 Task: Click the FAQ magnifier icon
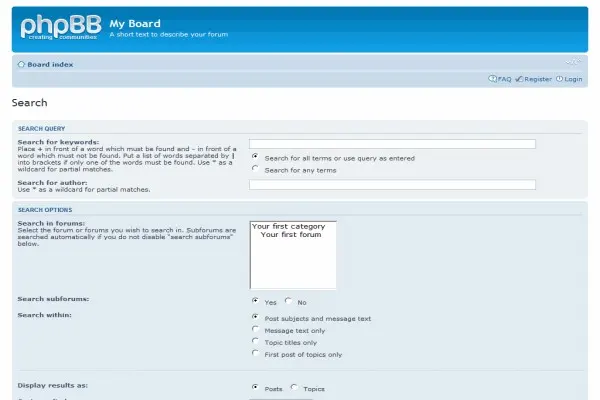point(492,79)
